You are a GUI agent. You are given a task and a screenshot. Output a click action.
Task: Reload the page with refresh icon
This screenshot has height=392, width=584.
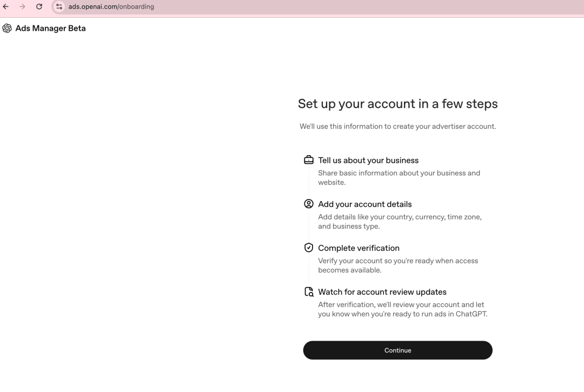[x=39, y=6]
